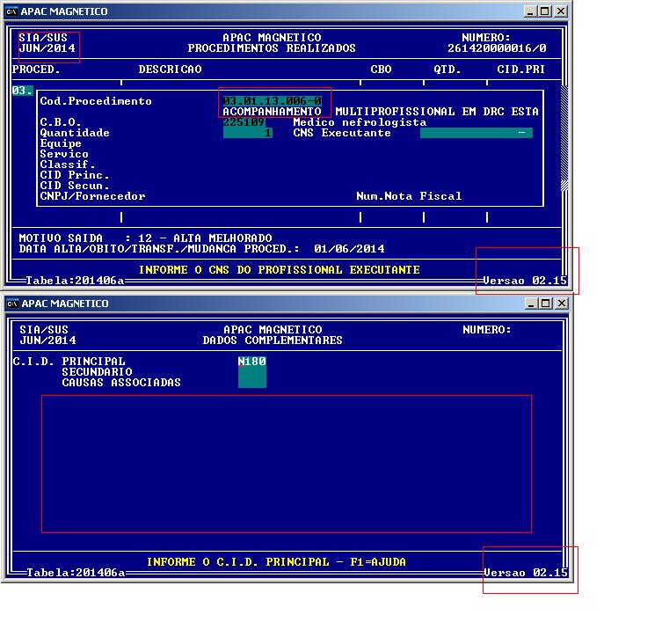Click the date 01/06/2014

coord(350,248)
